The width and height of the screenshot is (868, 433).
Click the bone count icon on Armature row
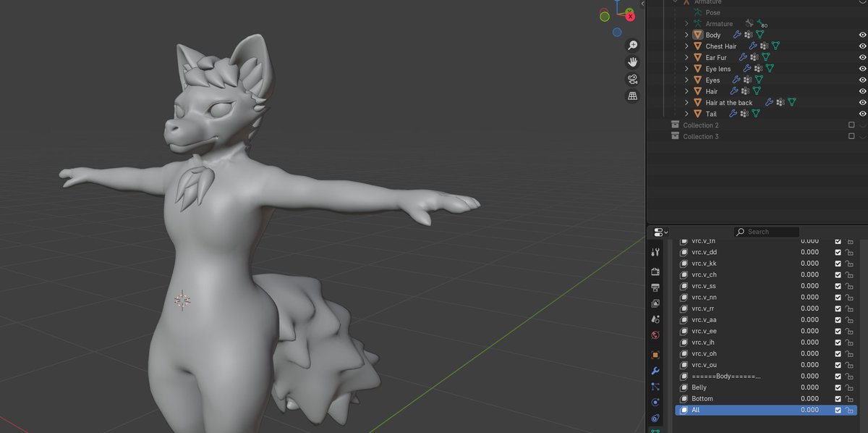point(762,24)
